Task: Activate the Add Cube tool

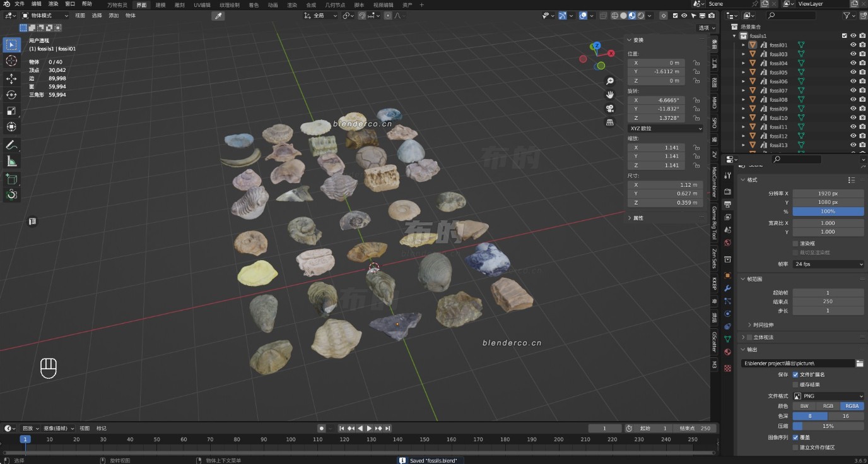Action: (11, 179)
